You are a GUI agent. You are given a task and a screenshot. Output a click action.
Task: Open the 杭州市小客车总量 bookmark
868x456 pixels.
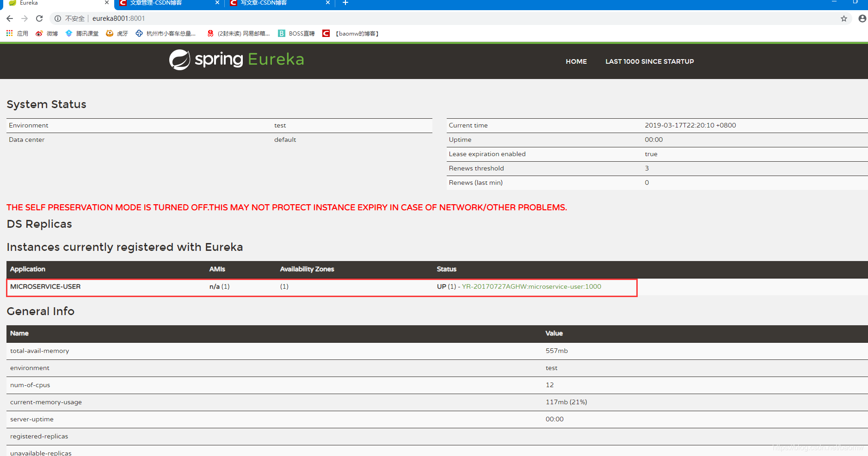(x=166, y=33)
